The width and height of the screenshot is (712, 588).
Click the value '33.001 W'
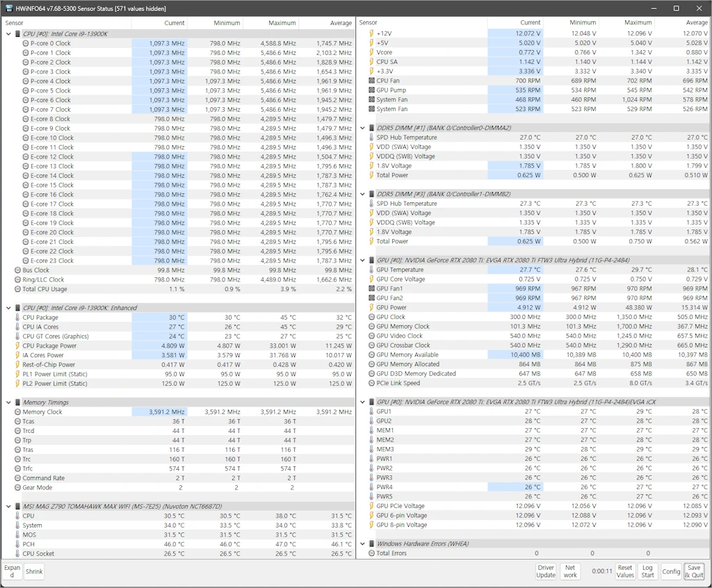pos(282,346)
